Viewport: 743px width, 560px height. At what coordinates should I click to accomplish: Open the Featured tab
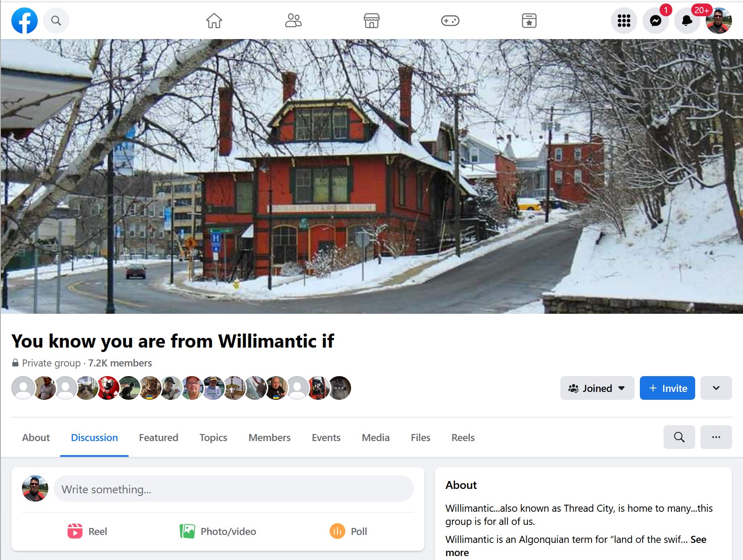point(158,438)
